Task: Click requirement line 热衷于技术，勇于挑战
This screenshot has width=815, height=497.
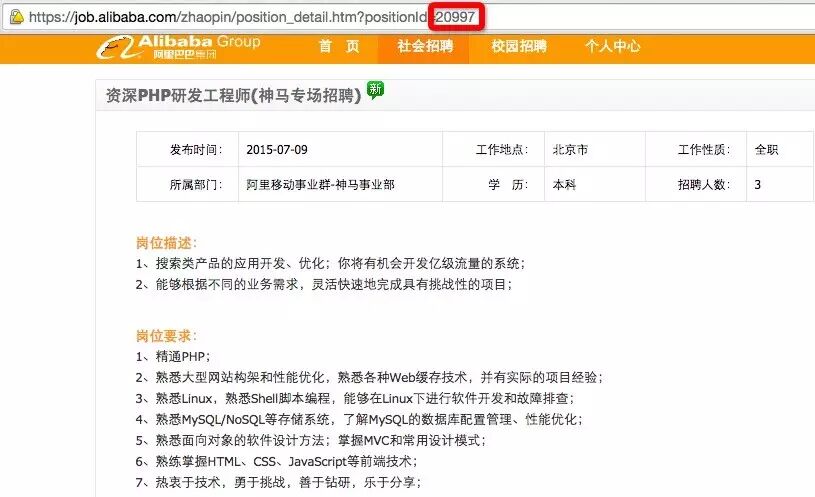Action: pos(279,482)
